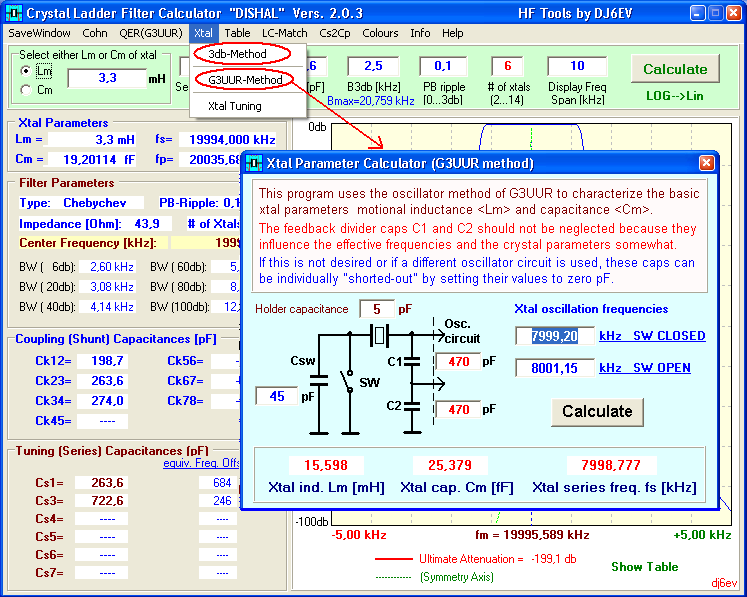Click the main green Calculate button
The image size is (747, 597).
[675, 69]
